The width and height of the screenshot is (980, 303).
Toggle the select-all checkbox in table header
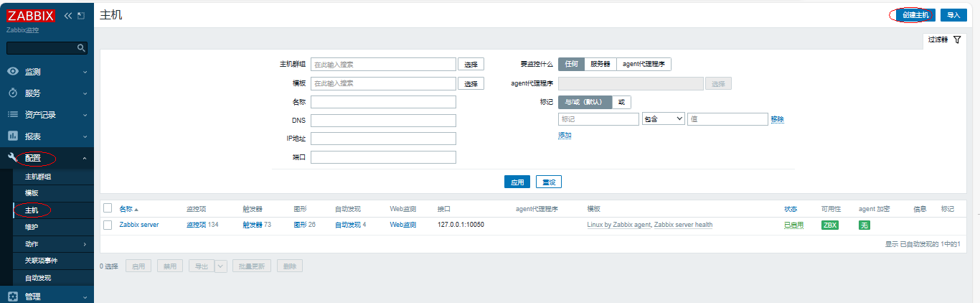pos(108,208)
